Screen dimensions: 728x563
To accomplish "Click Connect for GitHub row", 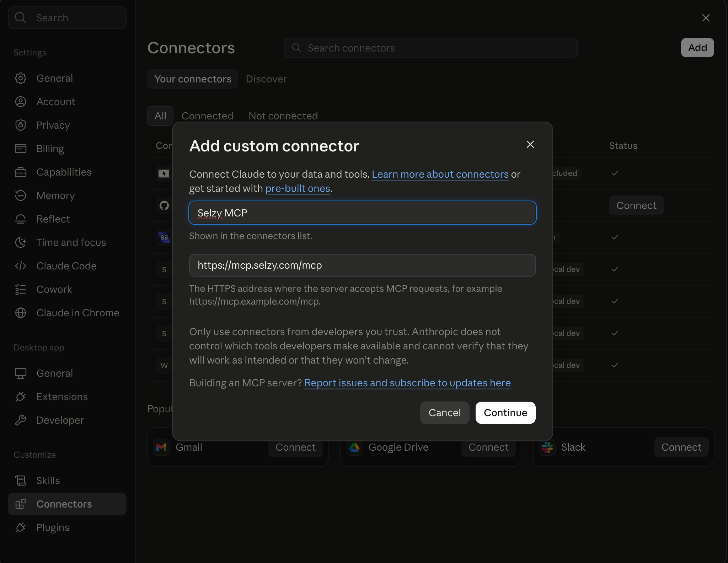I will (x=636, y=205).
